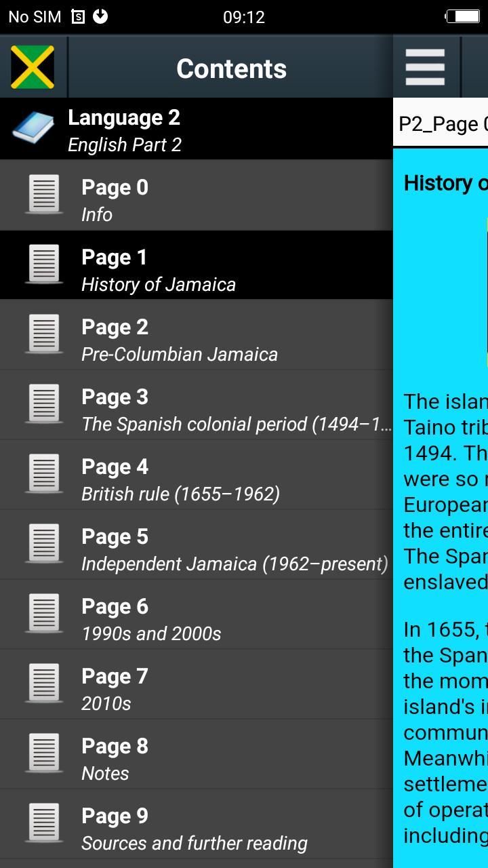Switch to the P2_Page tab on the right
488x868 pixels.
439,124
